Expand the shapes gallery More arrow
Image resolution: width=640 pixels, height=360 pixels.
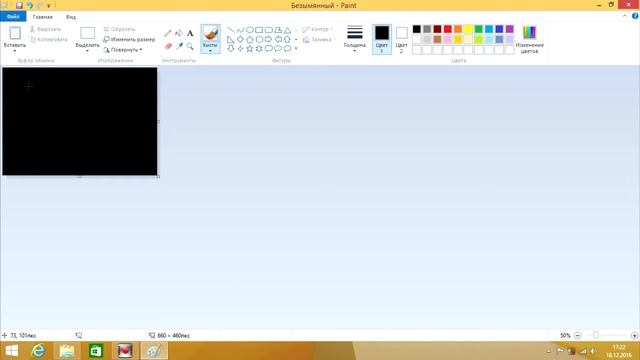coord(296,49)
